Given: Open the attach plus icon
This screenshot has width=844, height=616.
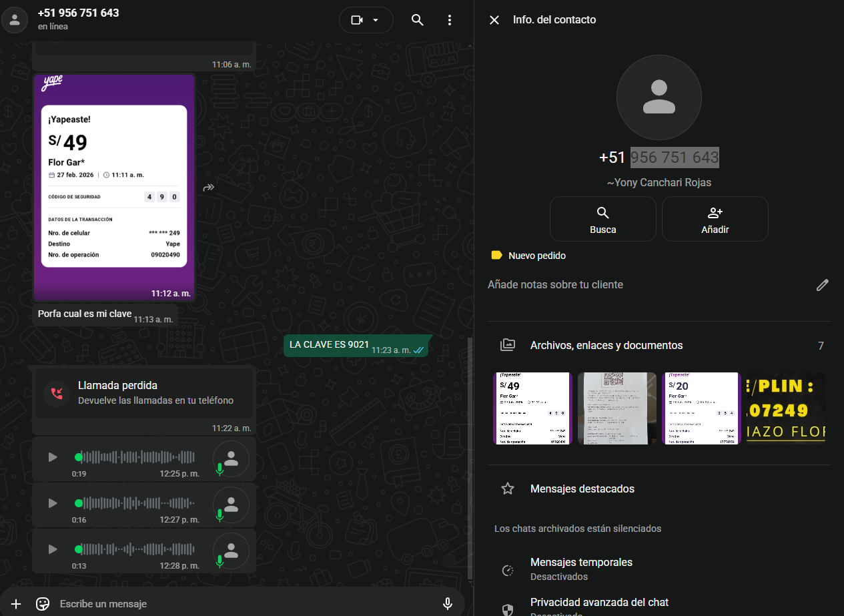Looking at the screenshot, I should point(16,604).
